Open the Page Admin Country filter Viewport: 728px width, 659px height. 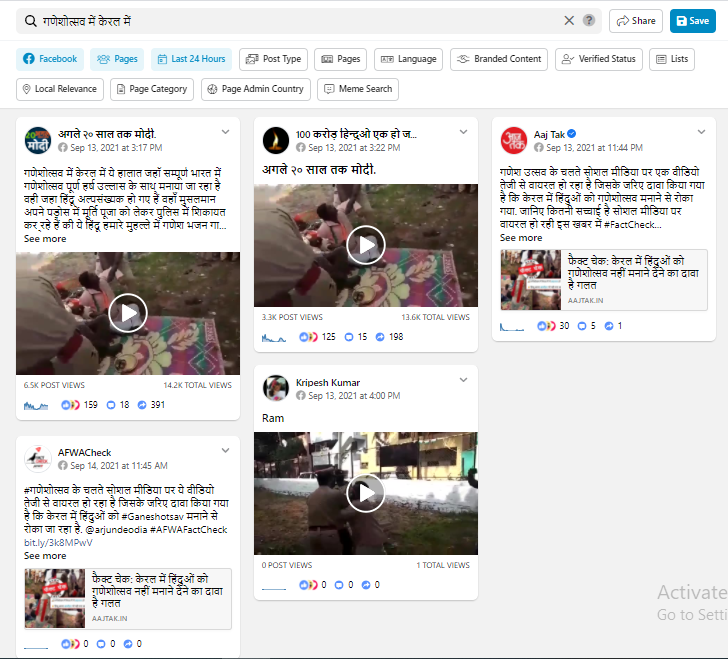(256, 89)
